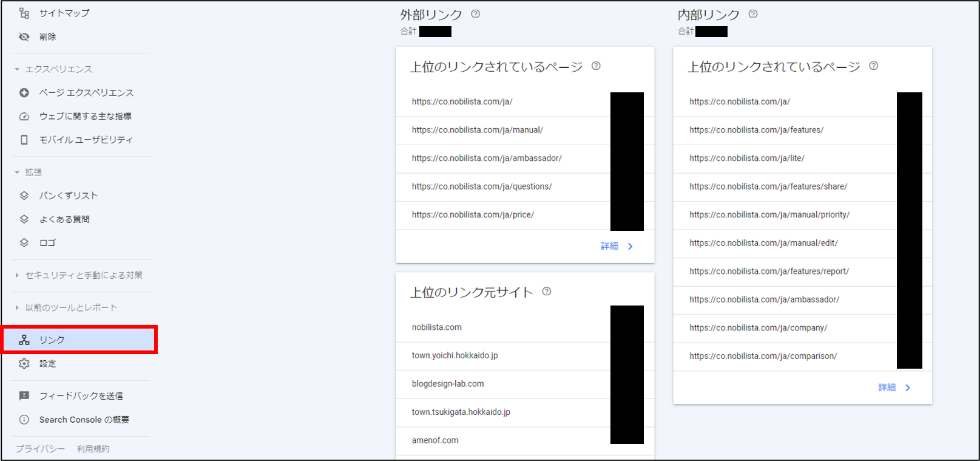Expand セキュリティと手動による対策 section
This screenshot has height=461, width=980.
(x=17, y=275)
